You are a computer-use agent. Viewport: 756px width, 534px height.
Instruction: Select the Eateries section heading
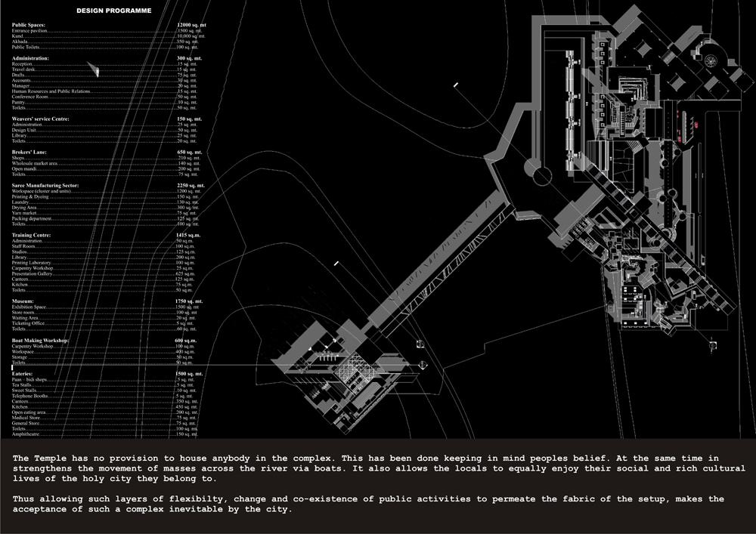point(23,374)
